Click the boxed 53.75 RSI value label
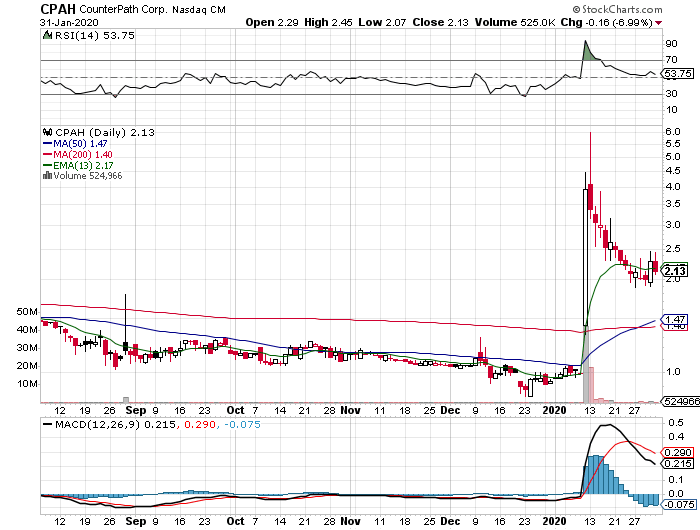700x530 pixels. (678, 74)
